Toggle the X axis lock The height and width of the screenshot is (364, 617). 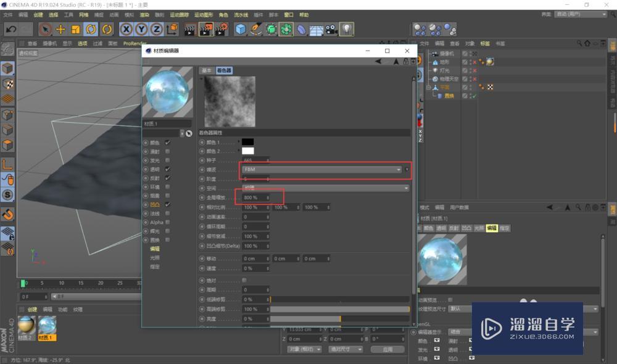[x=126, y=29]
